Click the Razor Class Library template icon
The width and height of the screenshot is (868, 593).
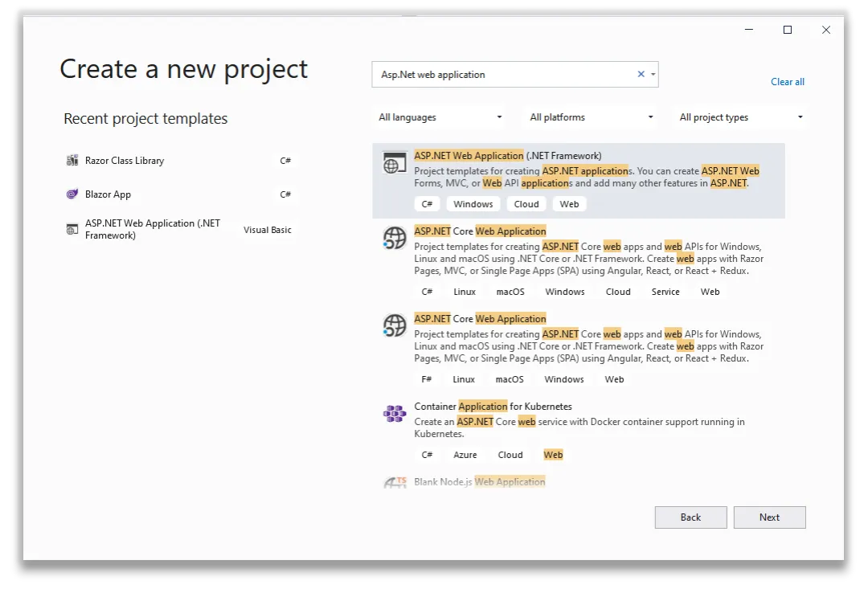(x=72, y=161)
